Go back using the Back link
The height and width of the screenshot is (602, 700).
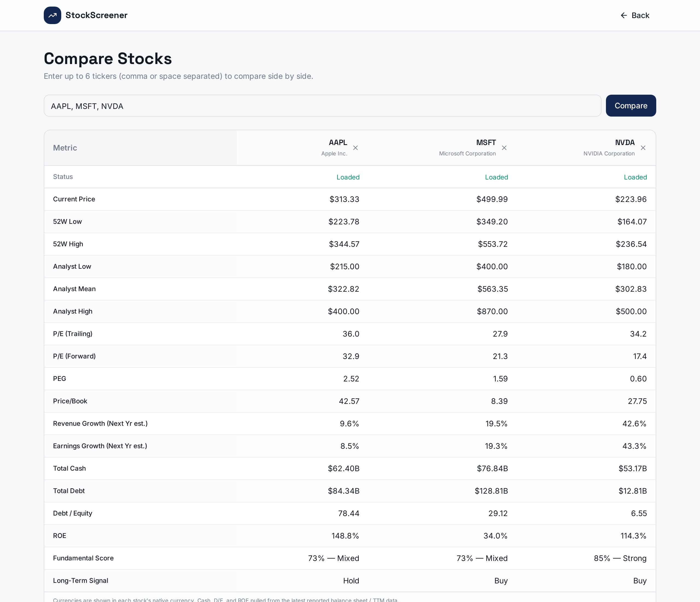(635, 15)
